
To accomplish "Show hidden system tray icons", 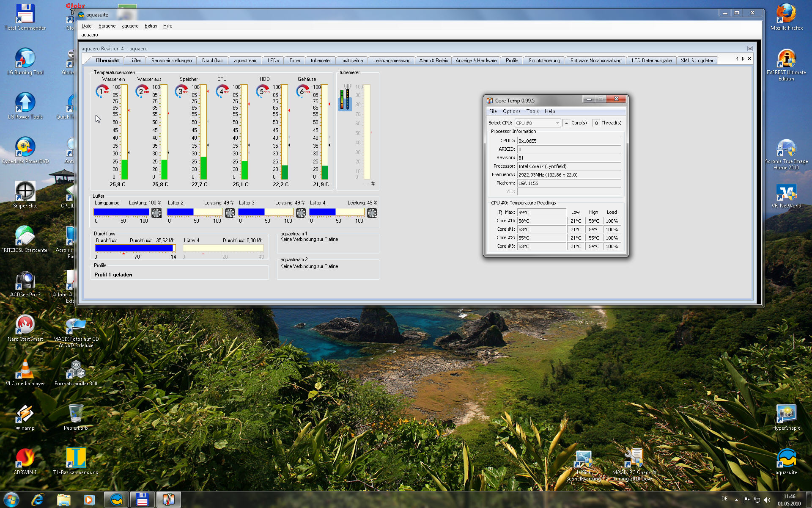I will 736,500.
